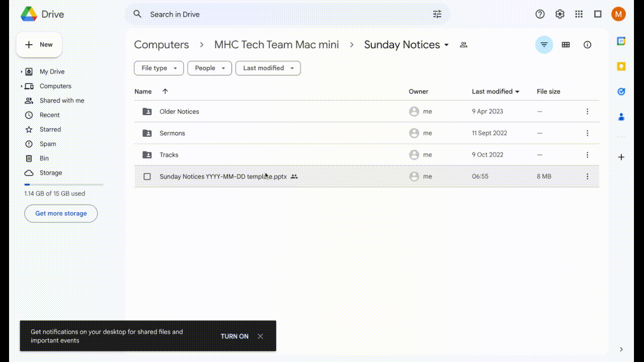This screenshot has height=362, width=644.
Task: Open Contacts side panel icon
Action: 621,117
